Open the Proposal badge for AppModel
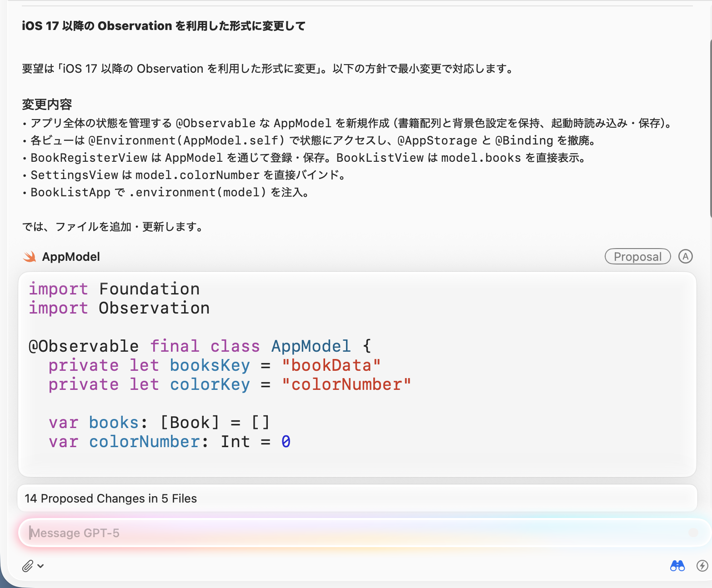This screenshot has width=712, height=588. pyautogui.click(x=637, y=256)
